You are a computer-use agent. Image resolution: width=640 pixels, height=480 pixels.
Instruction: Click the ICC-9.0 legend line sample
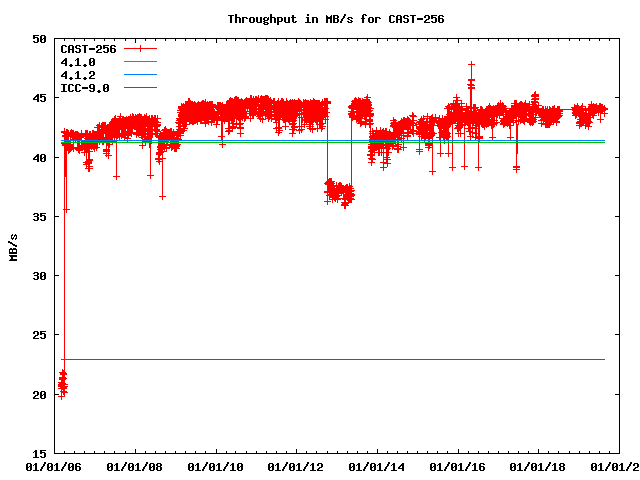pos(141,88)
